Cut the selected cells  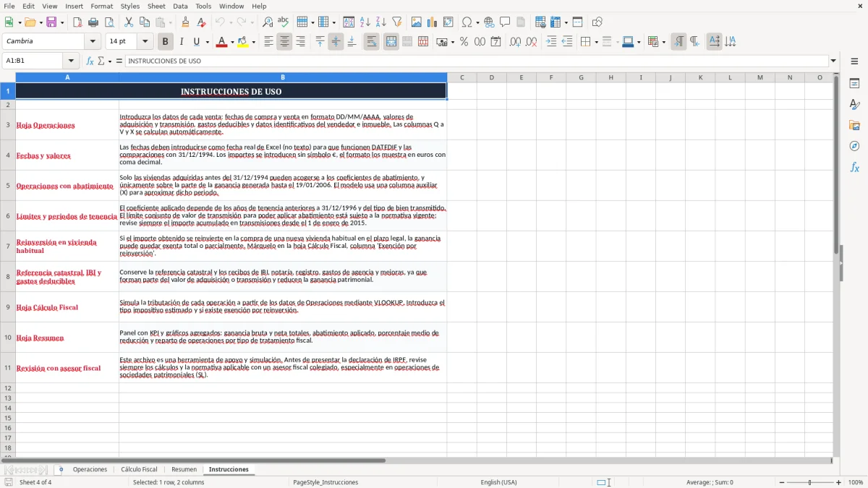(x=129, y=22)
